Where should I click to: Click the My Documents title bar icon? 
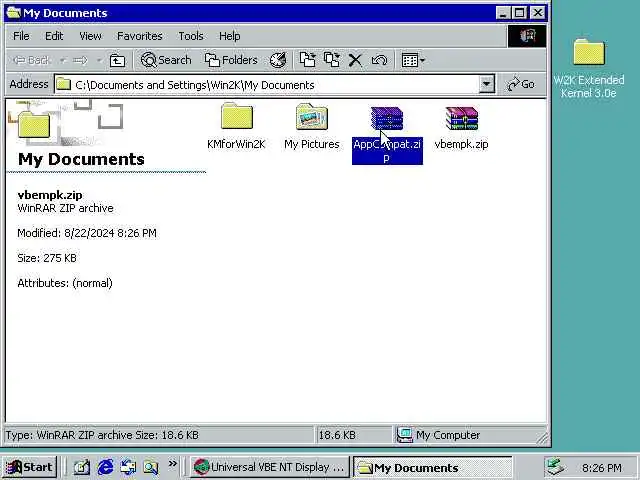tap(14, 13)
